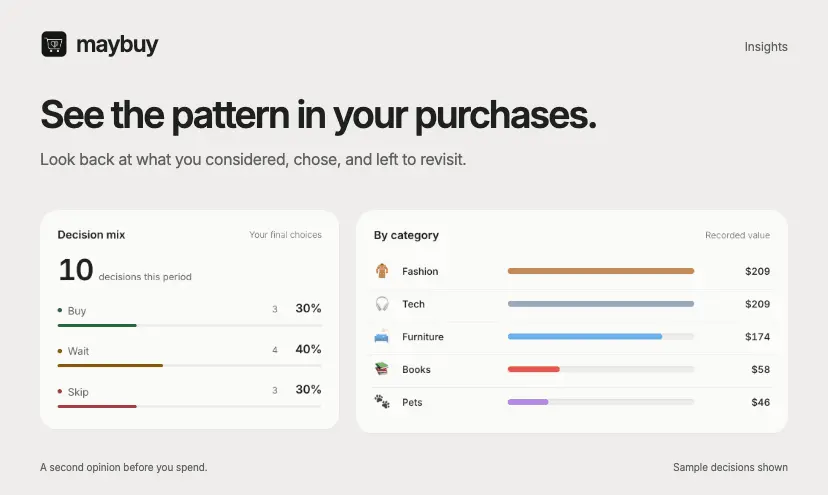
Task: Click the Decision mix card heading
Action: pyautogui.click(x=91, y=235)
